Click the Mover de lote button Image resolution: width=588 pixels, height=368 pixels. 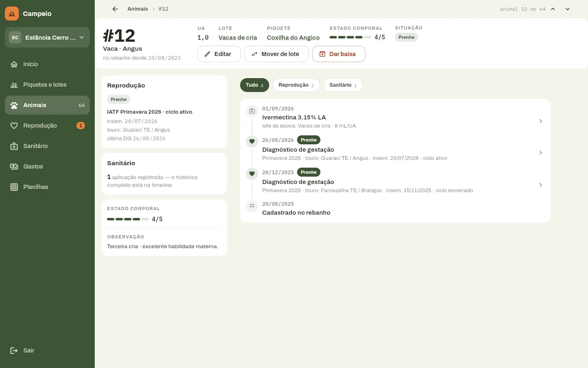[x=276, y=54]
